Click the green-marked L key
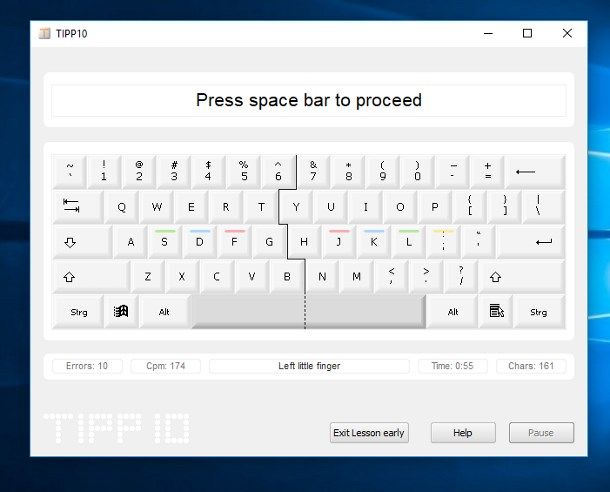 click(x=408, y=242)
